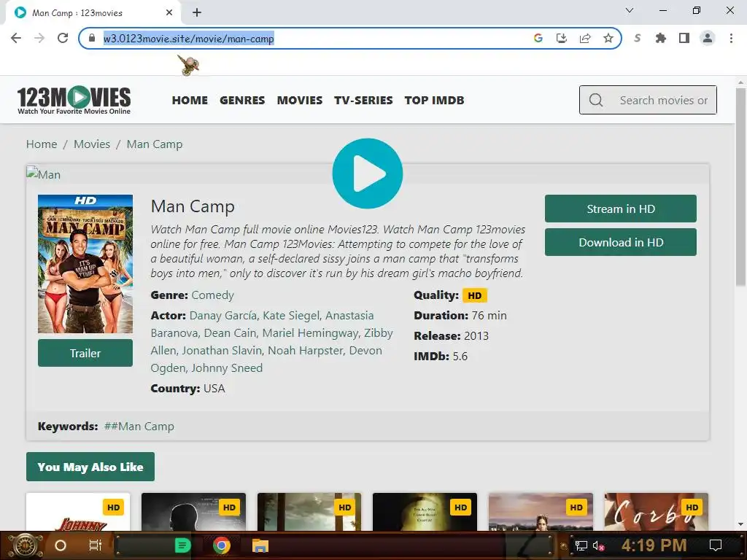Image resolution: width=747 pixels, height=560 pixels.
Task: Click Stream in HD button
Action: 620,209
